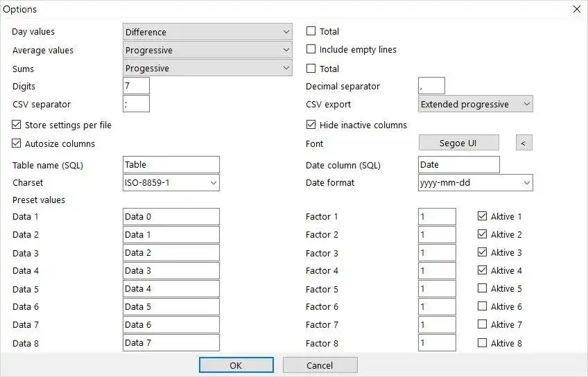Screen dimensions: 588x377
Task: Click the small '<' font reset button
Action: tap(524, 143)
